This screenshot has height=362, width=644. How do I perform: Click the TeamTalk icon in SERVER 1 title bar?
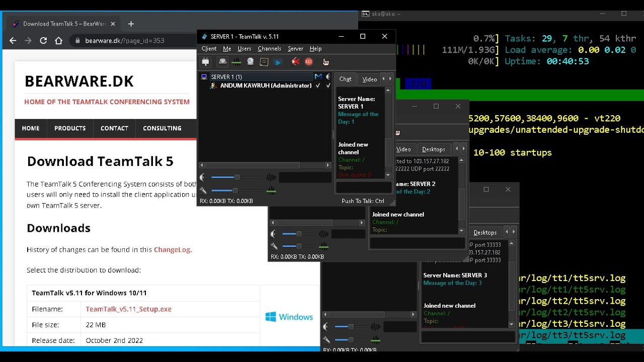coord(204,36)
